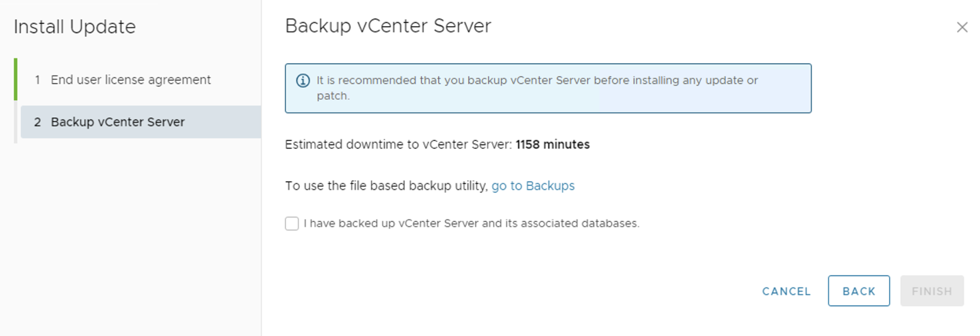Click the info icon in the recommendation banner
The width and height of the screenshot is (980, 336).
tap(302, 81)
